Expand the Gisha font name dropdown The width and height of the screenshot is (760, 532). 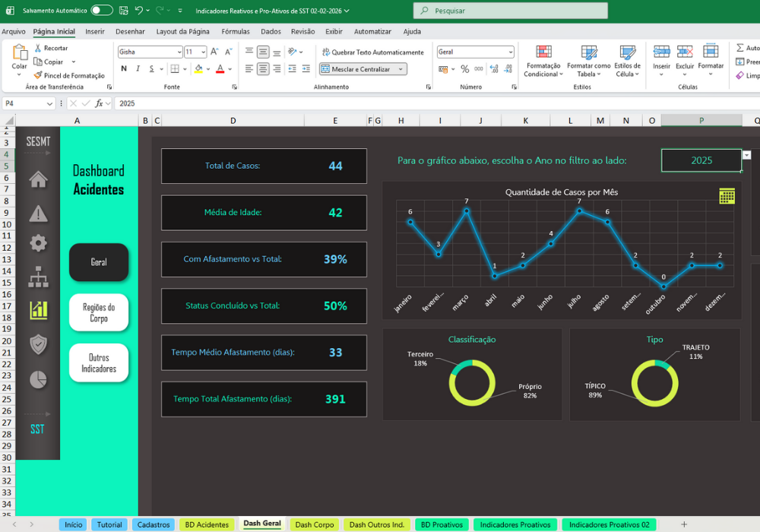[179, 52]
